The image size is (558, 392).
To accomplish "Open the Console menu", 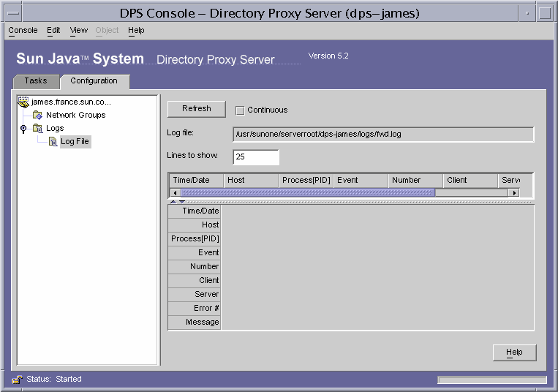I will [23, 30].
